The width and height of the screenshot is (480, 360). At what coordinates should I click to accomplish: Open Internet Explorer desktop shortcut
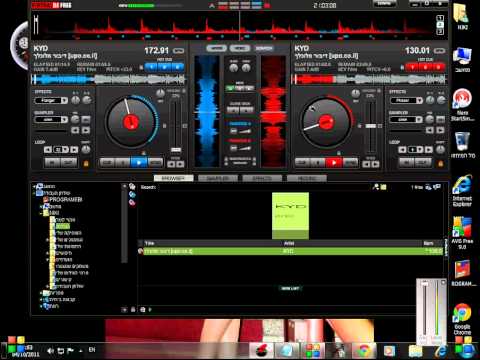(462, 191)
